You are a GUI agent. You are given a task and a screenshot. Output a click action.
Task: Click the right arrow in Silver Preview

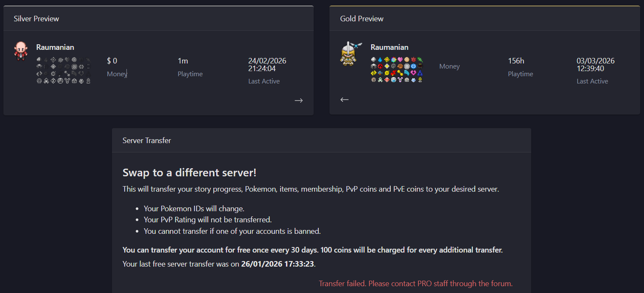click(x=299, y=101)
